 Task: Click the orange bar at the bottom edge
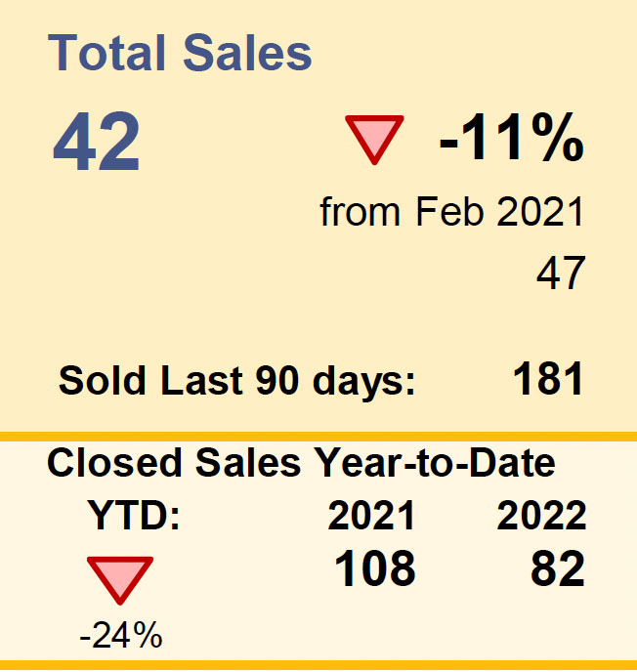coord(318,665)
